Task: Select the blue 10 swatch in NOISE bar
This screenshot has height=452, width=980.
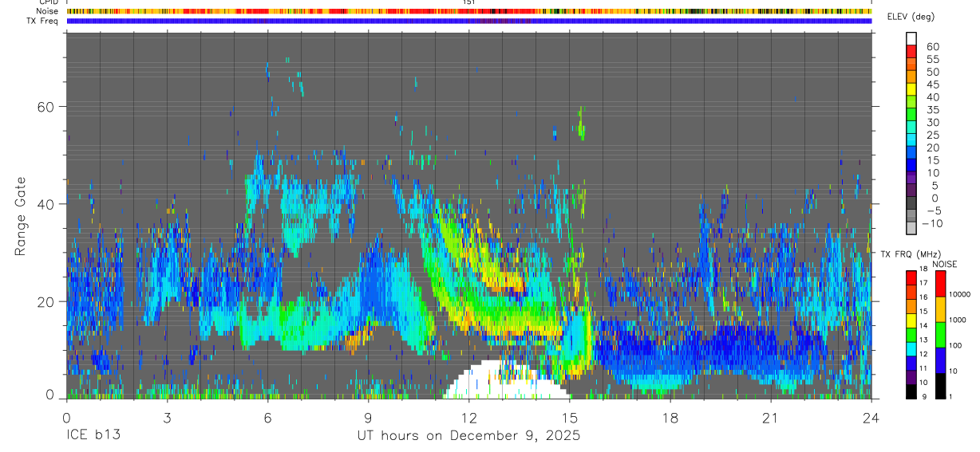Action: point(939,360)
